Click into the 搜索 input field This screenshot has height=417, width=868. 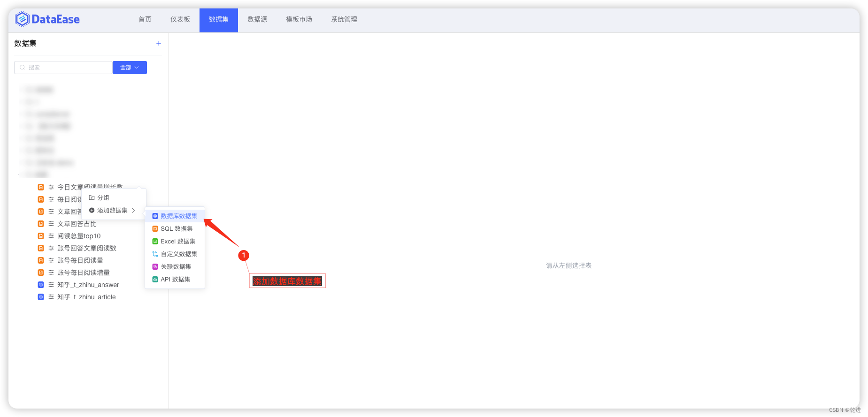(x=63, y=68)
